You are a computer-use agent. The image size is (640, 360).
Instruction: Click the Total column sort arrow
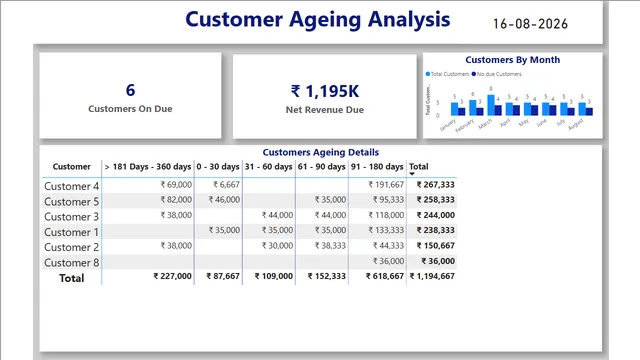tap(412, 174)
